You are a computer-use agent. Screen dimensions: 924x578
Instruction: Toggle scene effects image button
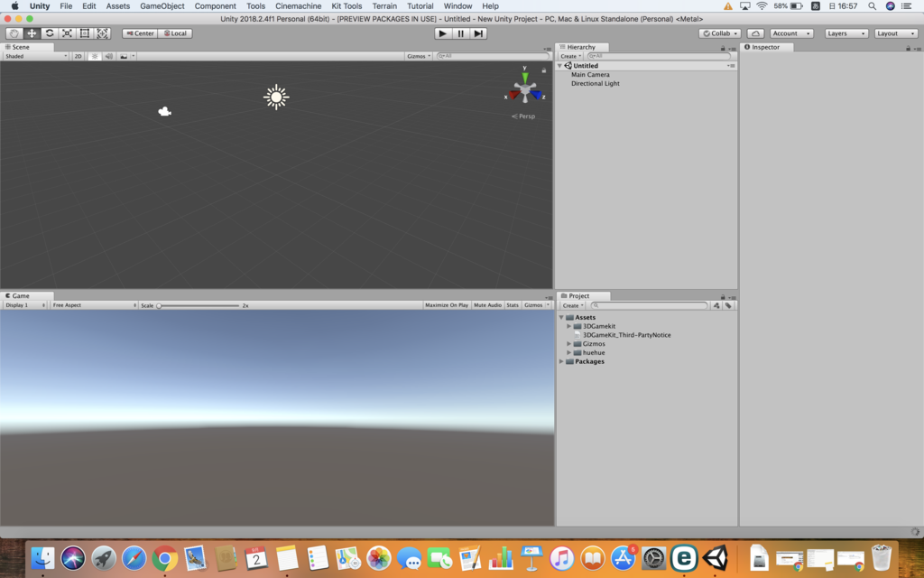[x=123, y=56]
